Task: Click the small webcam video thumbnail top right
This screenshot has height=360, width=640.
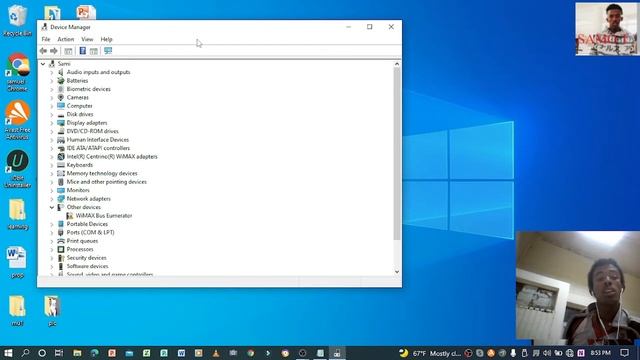Action: [606, 29]
